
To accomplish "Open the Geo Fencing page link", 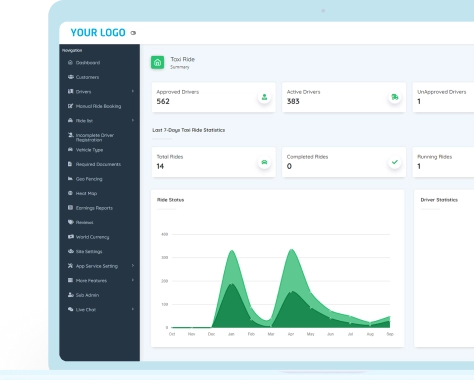I will [x=89, y=179].
